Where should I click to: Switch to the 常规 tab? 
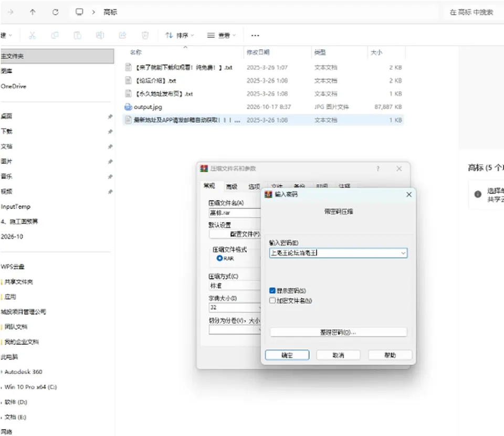click(x=209, y=186)
